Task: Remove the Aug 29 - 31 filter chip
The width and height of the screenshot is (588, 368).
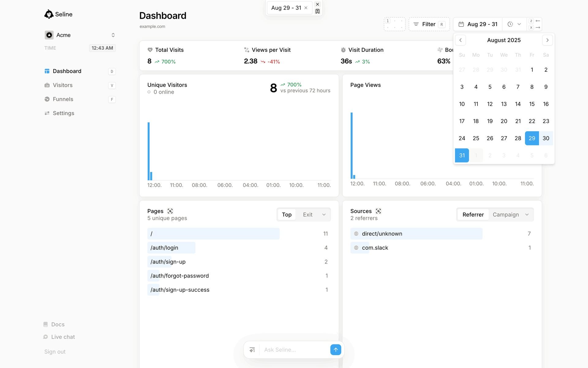Action: click(x=306, y=8)
